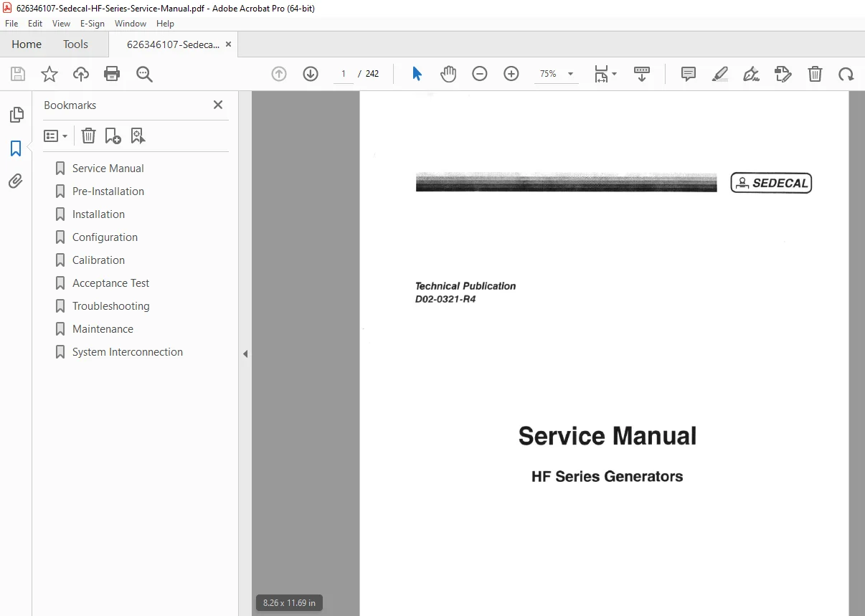Image resolution: width=865 pixels, height=616 pixels.
Task: Open the File menu
Action: tap(11, 23)
